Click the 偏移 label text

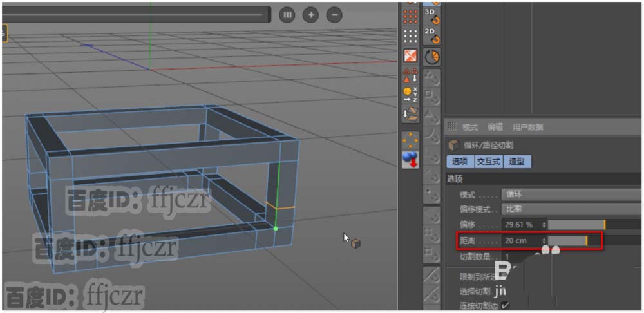click(468, 225)
